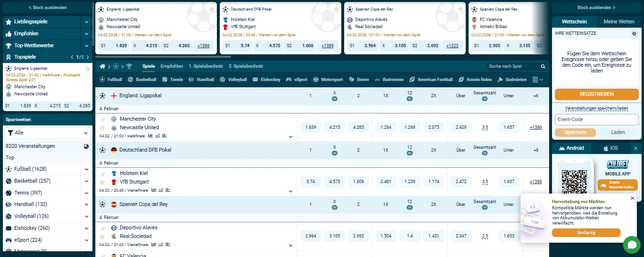The width and height of the screenshot is (644, 257).
Task: Star the Deportivo Alavés vs Real Sociedad row
Action: 102,236
